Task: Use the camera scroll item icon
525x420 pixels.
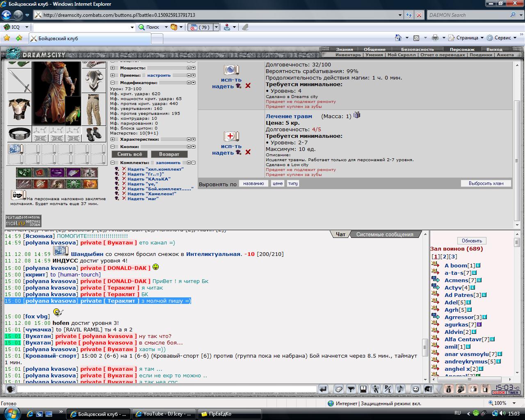Action: [231, 70]
